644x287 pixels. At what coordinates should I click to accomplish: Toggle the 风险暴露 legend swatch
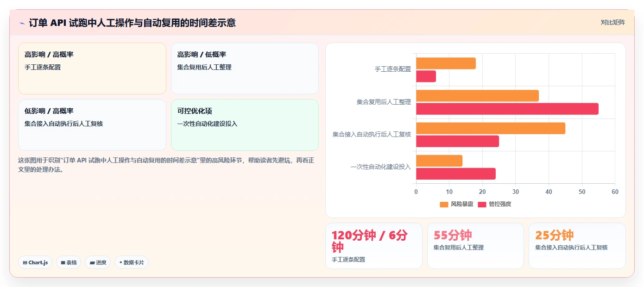pos(444,204)
